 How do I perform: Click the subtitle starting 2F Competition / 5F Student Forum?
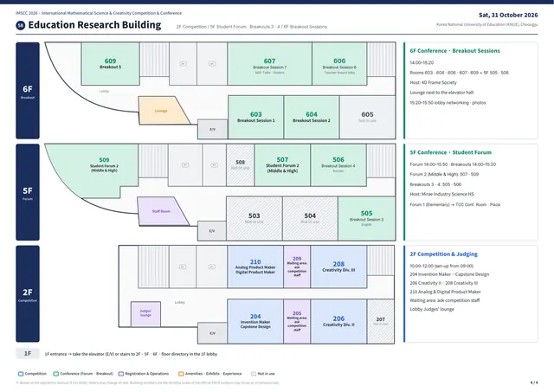pyautogui.click(x=252, y=27)
